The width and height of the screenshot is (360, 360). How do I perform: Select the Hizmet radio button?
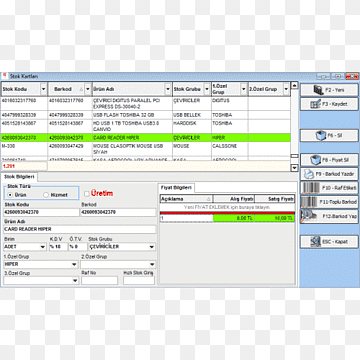[46, 195]
